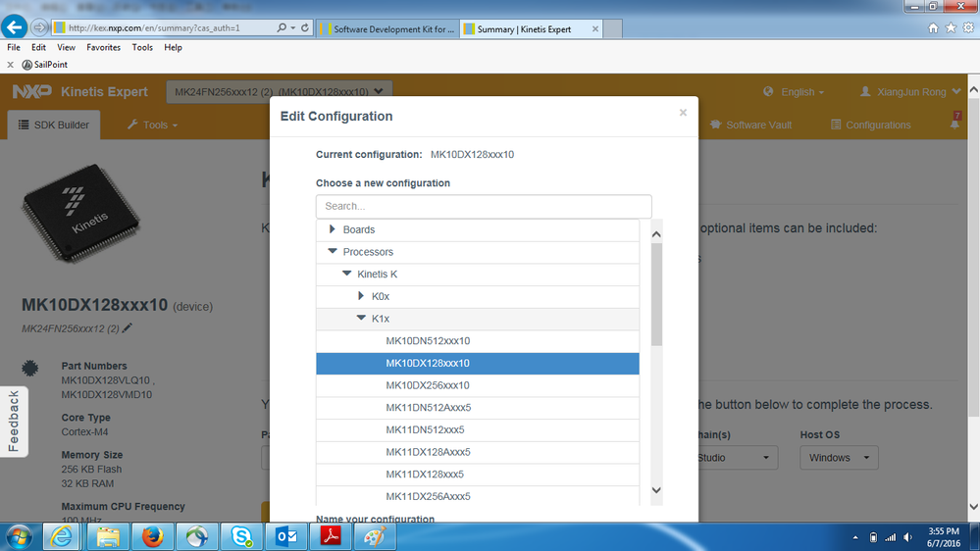Click the configuration list scrollbar up arrow
Screen dimensions: 980x551
(x=656, y=234)
